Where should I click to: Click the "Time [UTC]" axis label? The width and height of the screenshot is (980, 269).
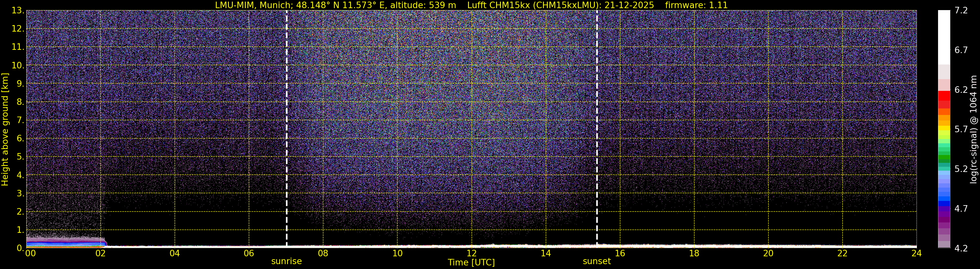(471, 262)
